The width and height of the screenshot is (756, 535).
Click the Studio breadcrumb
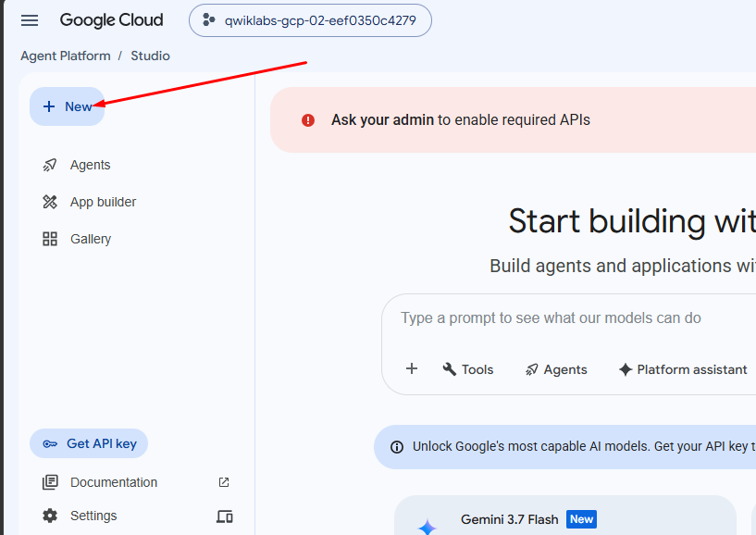click(x=151, y=56)
